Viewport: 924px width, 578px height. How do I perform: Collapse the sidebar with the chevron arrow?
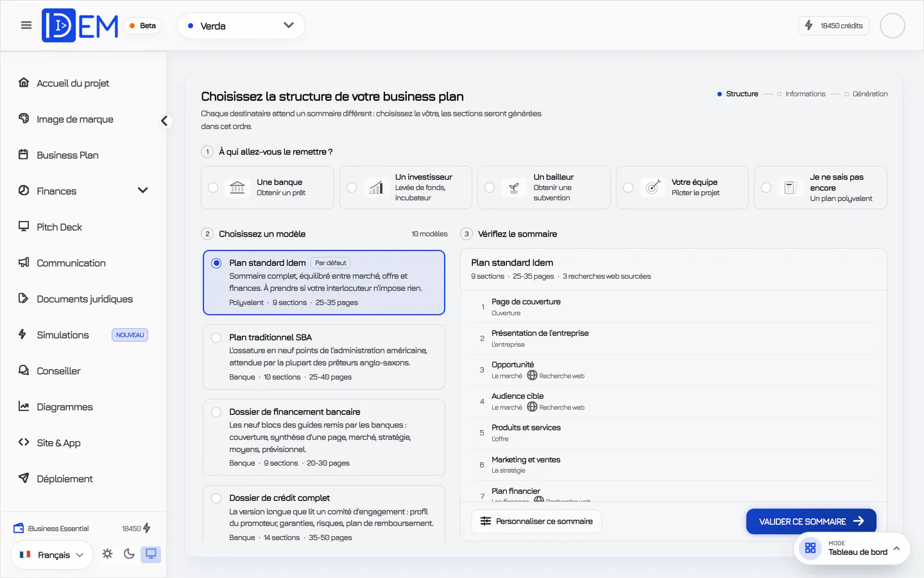(165, 121)
